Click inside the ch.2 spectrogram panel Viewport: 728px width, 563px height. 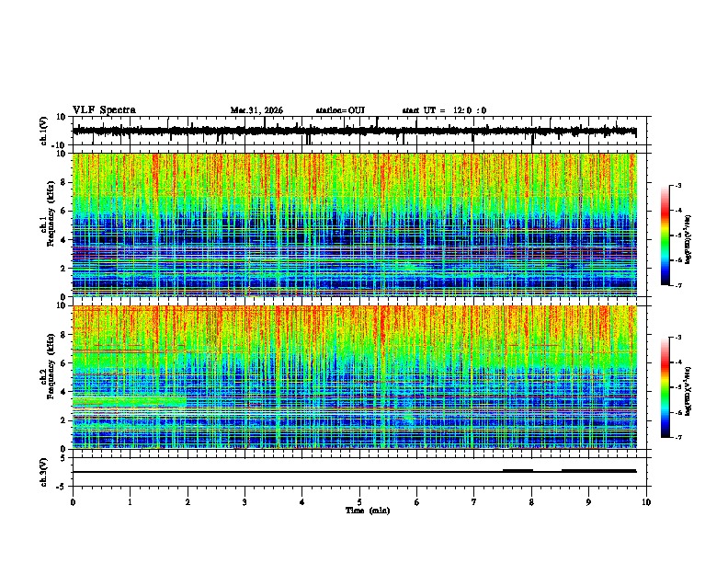pos(355,377)
